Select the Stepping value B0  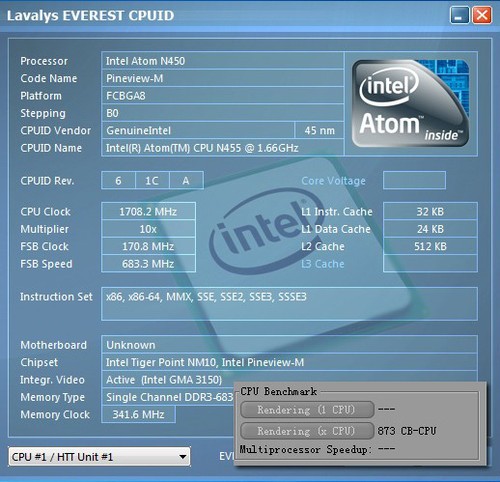click(222, 113)
